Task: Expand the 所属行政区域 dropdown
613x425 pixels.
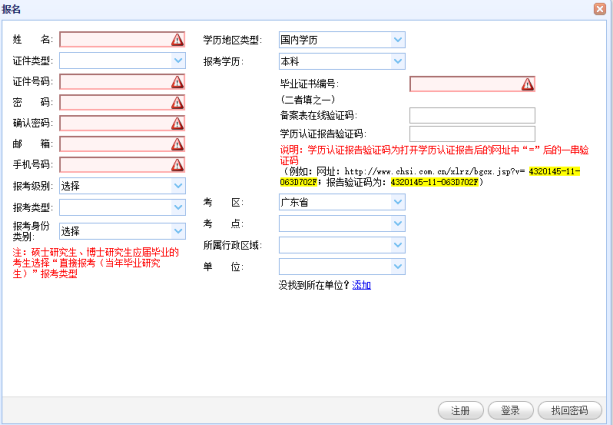Action: (x=398, y=245)
